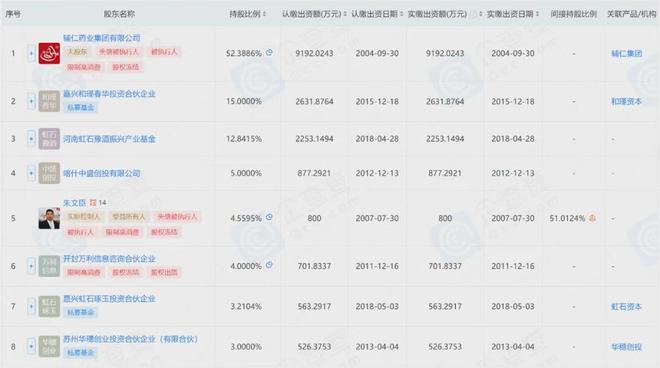Click the logo tile for 喀什中盛创投
This screenshot has height=368, width=660.
coord(49,173)
